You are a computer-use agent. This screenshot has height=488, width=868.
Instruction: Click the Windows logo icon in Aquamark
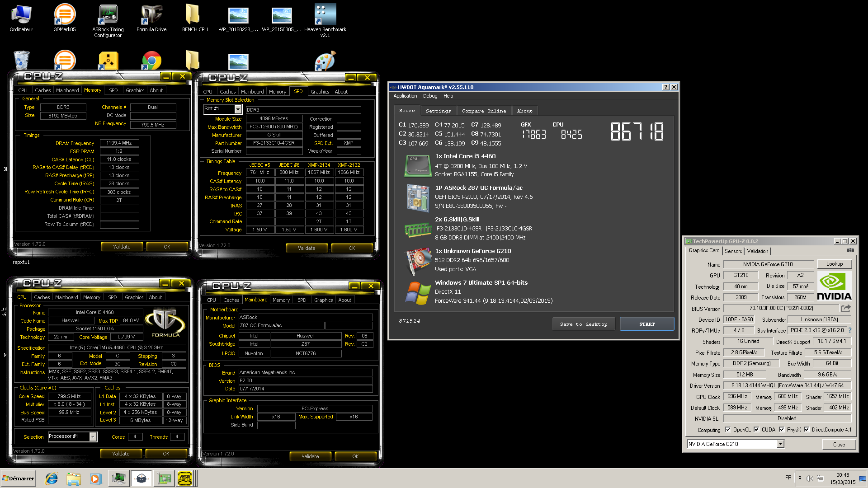(418, 292)
